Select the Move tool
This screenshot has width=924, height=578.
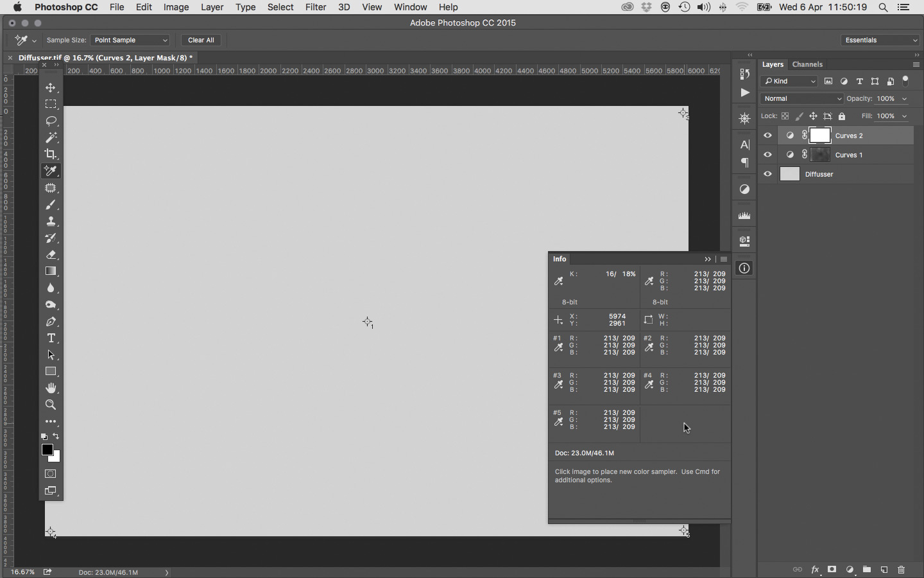pyautogui.click(x=51, y=87)
